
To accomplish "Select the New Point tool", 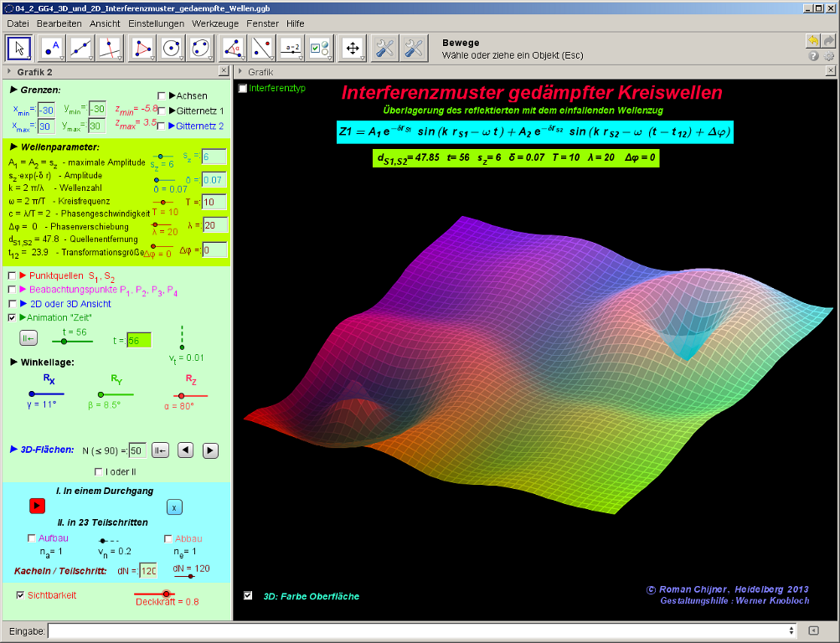I will click(x=53, y=49).
